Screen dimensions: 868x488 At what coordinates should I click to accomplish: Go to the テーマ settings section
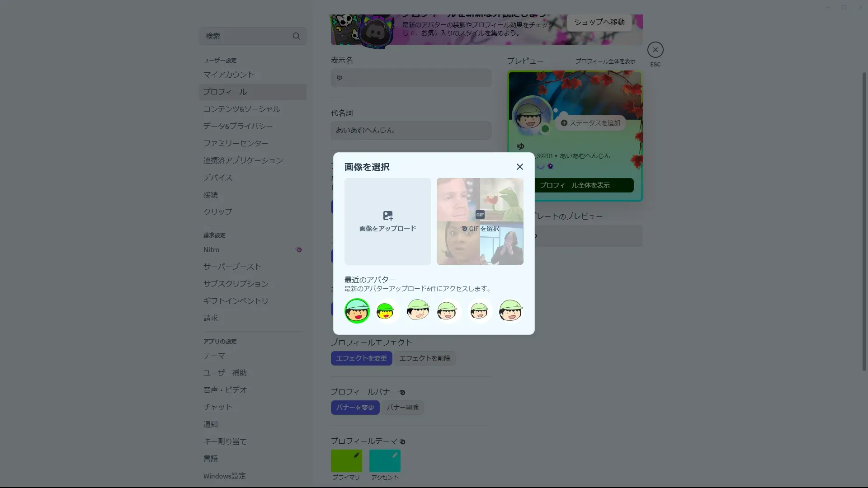tap(214, 356)
